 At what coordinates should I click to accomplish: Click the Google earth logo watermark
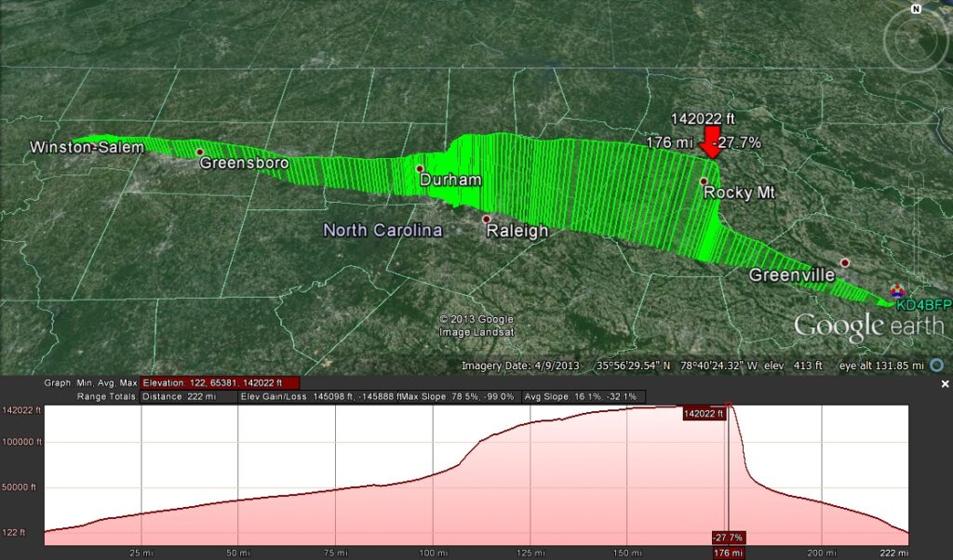(x=867, y=327)
